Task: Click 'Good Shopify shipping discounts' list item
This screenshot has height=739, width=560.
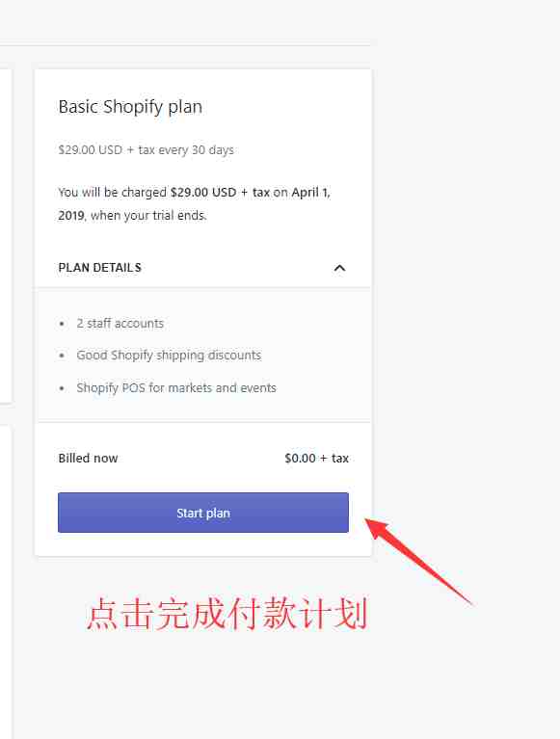Action: point(169,356)
